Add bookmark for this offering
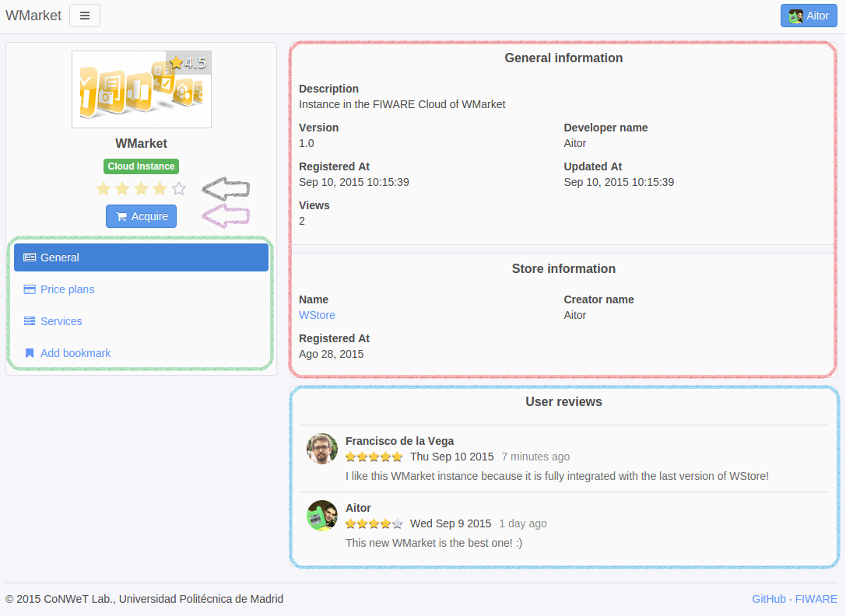 pos(75,353)
